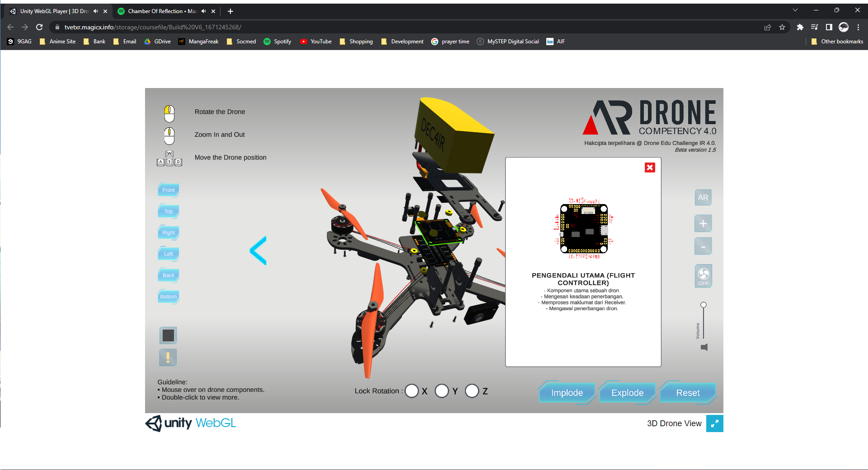
Task: Enter fullscreen with the expand icon
Action: click(714, 423)
